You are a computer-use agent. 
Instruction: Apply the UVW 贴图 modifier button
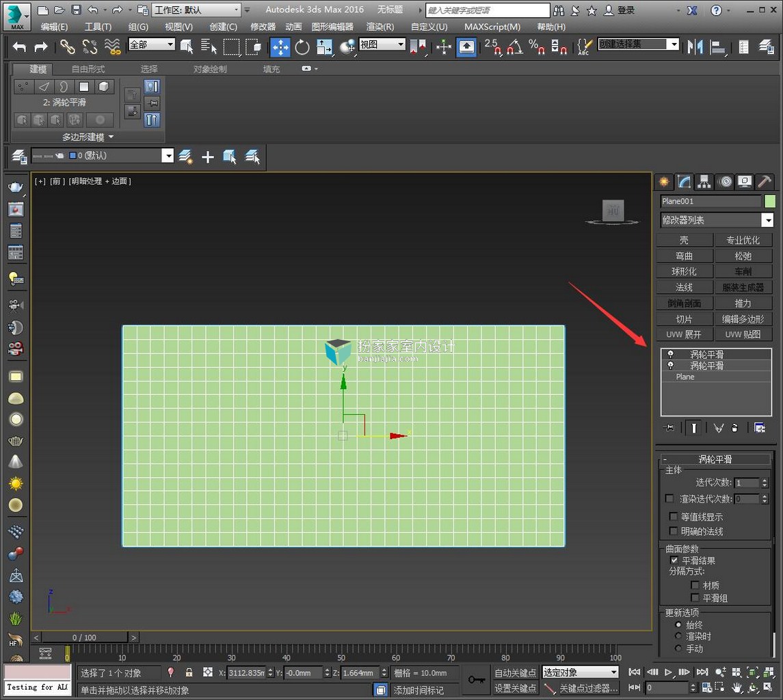point(743,334)
